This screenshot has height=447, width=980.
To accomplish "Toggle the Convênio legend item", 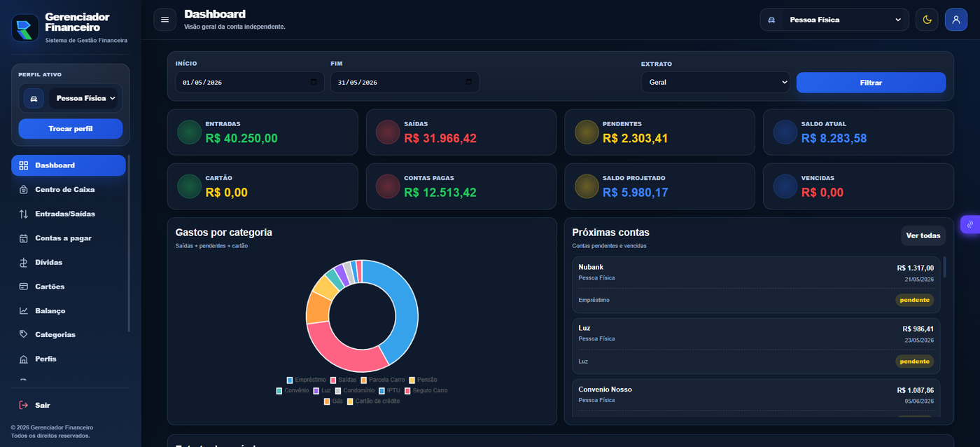I will click(293, 390).
